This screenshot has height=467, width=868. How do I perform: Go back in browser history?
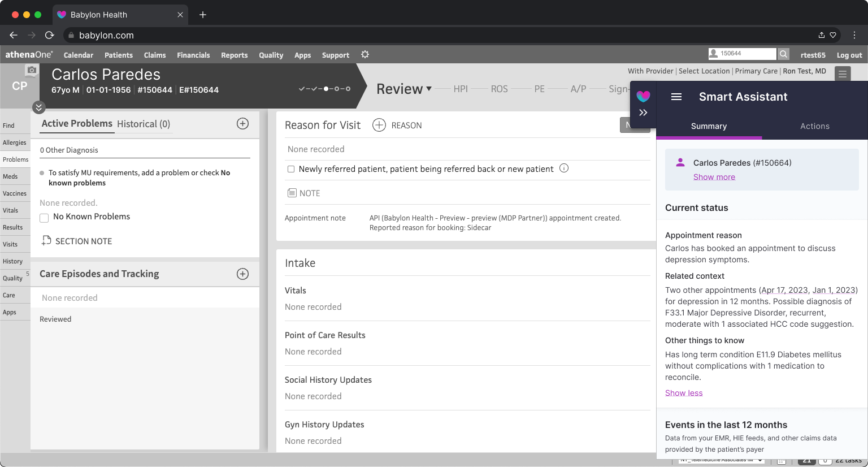click(x=14, y=35)
